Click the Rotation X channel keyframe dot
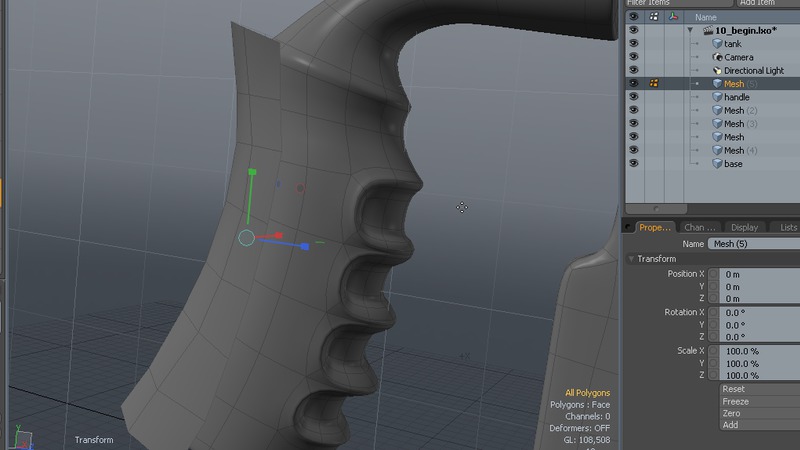This screenshot has width=800, height=450. (x=713, y=312)
